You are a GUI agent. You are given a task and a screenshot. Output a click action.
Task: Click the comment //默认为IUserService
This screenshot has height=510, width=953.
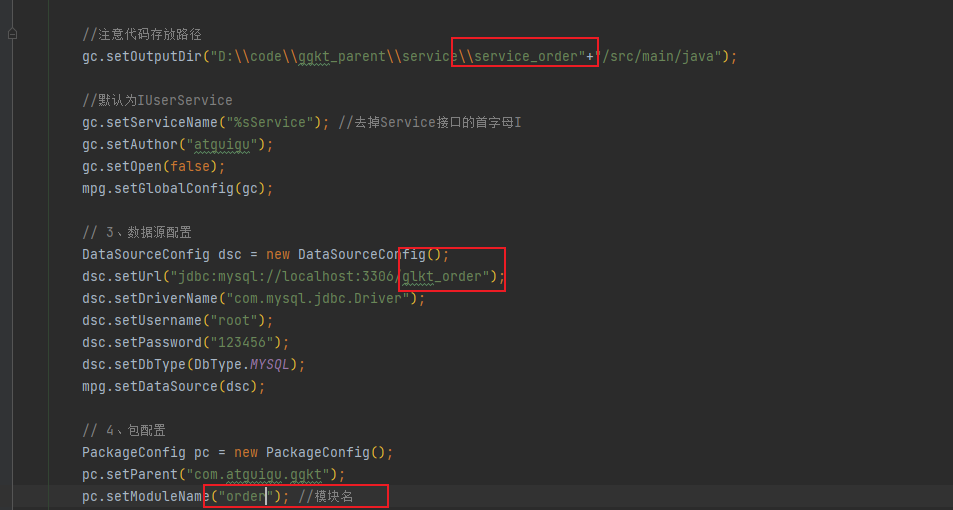coord(157,100)
